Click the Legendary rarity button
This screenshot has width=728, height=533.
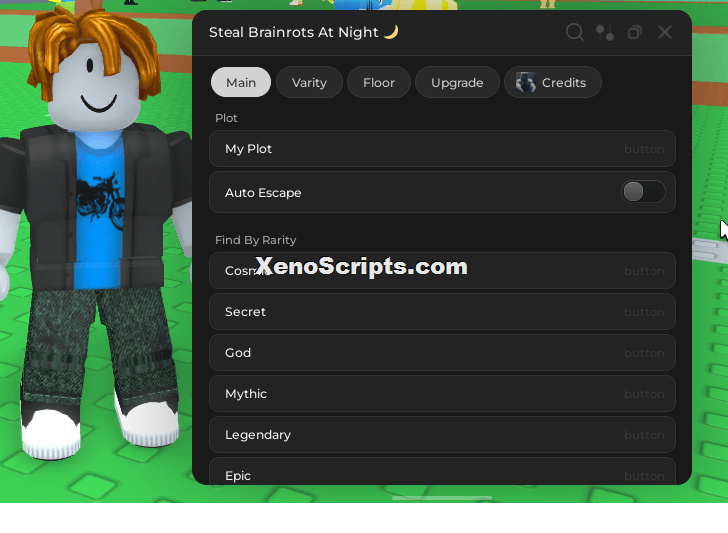click(442, 435)
